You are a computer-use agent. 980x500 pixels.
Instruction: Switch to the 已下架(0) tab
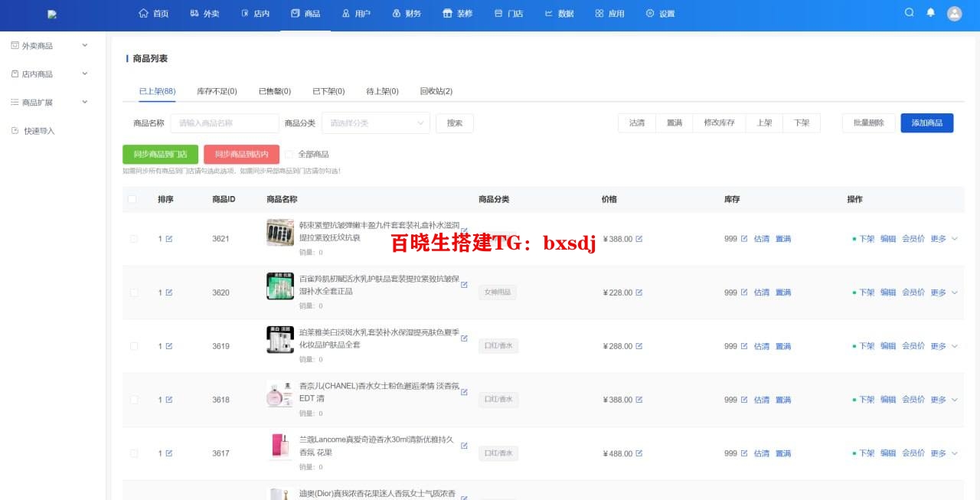click(328, 91)
